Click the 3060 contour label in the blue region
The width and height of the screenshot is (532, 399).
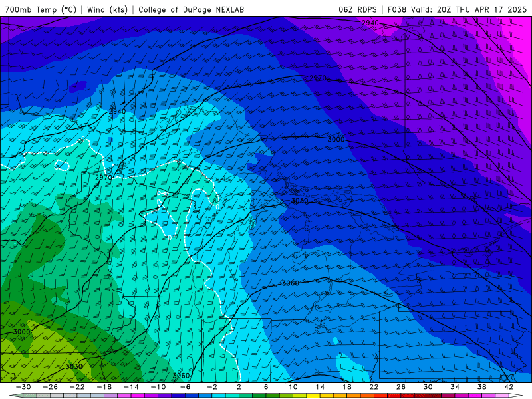[291, 283]
